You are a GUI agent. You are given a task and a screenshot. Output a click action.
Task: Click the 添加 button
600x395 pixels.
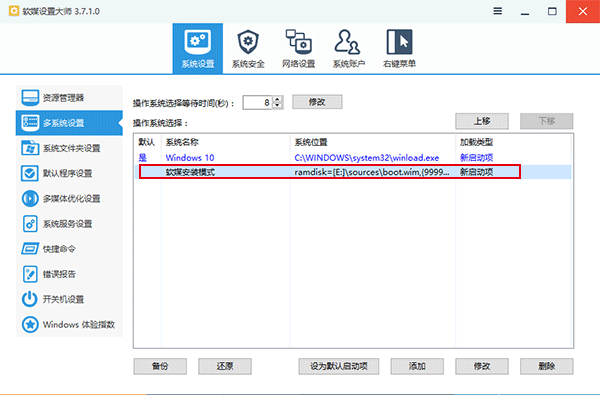(417, 366)
